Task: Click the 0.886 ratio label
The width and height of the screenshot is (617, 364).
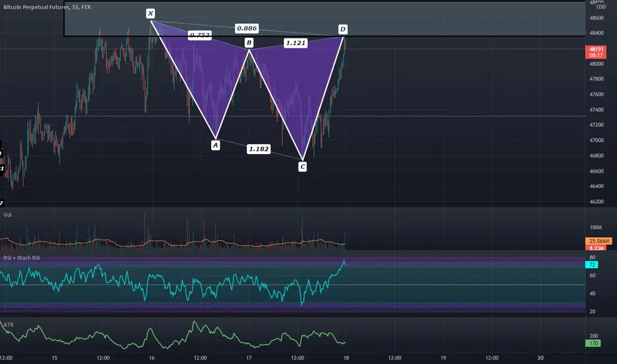Action: point(247,28)
